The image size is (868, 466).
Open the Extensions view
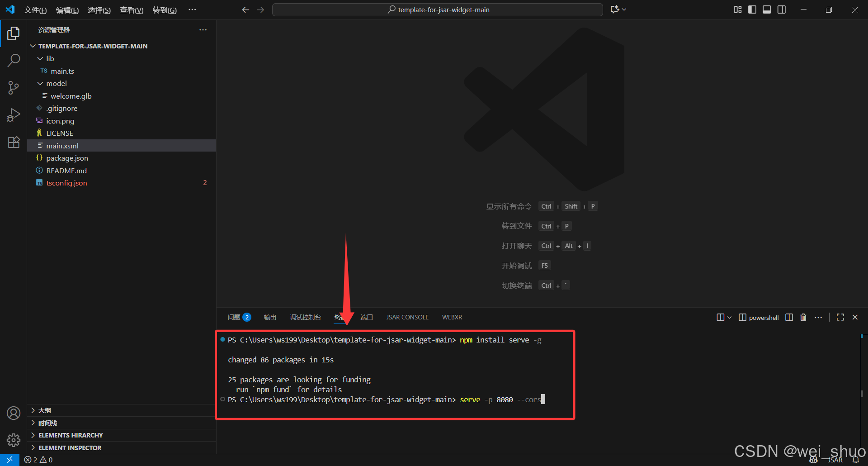click(14, 142)
